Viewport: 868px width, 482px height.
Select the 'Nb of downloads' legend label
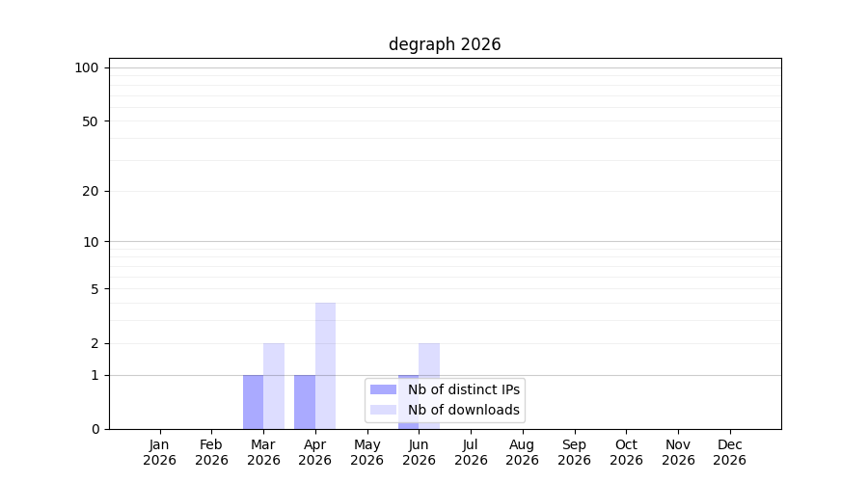pos(463,410)
